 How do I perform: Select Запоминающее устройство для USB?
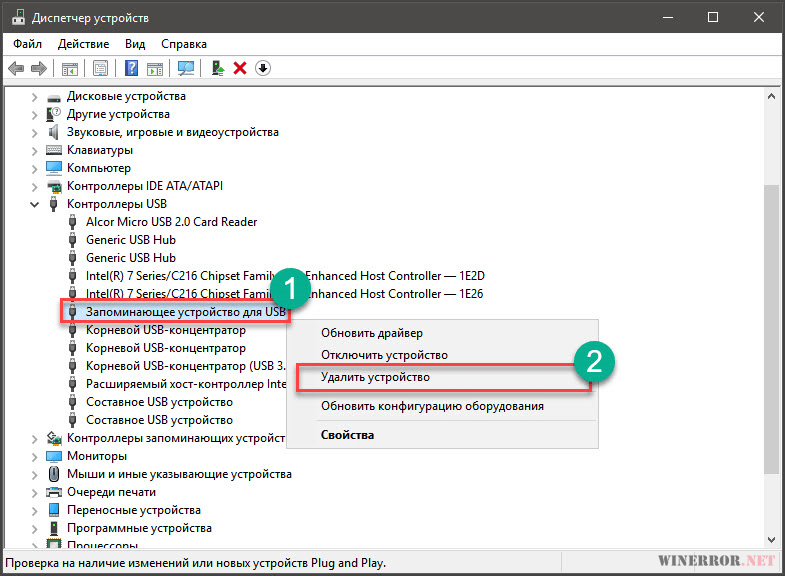coord(185,312)
